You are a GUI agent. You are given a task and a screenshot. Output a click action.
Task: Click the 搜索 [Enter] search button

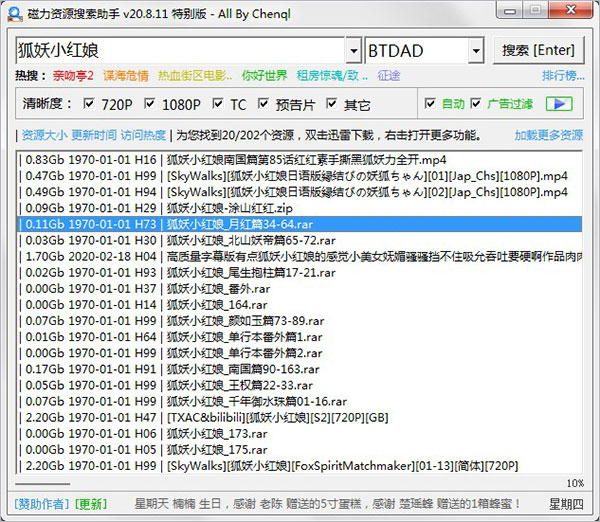tap(538, 50)
